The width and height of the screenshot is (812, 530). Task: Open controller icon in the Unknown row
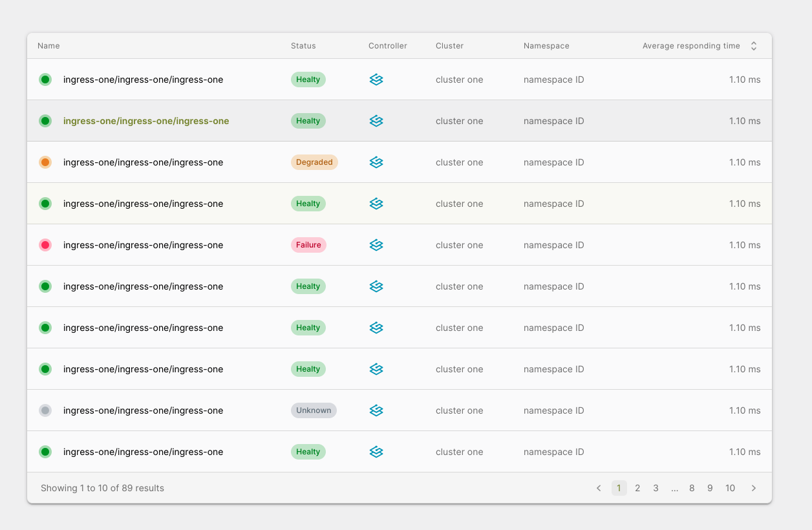click(x=376, y=410)
